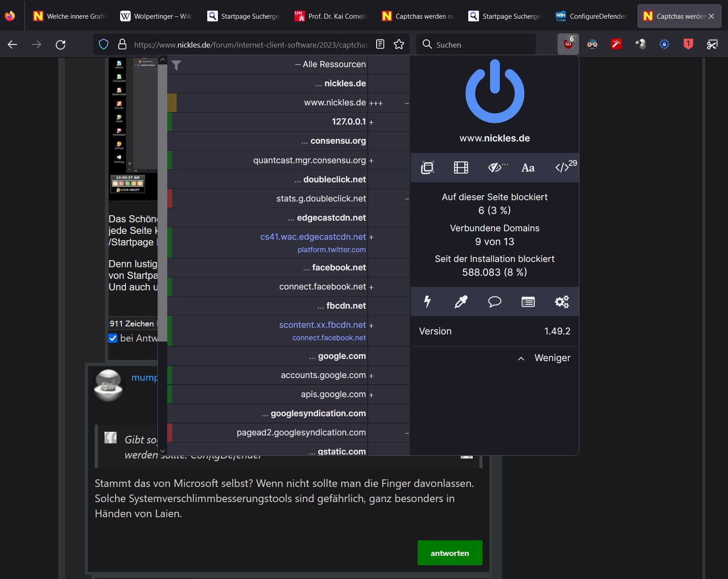Reload the current page
The width and height of the screenshot is (728, 579).
[60, 44]
